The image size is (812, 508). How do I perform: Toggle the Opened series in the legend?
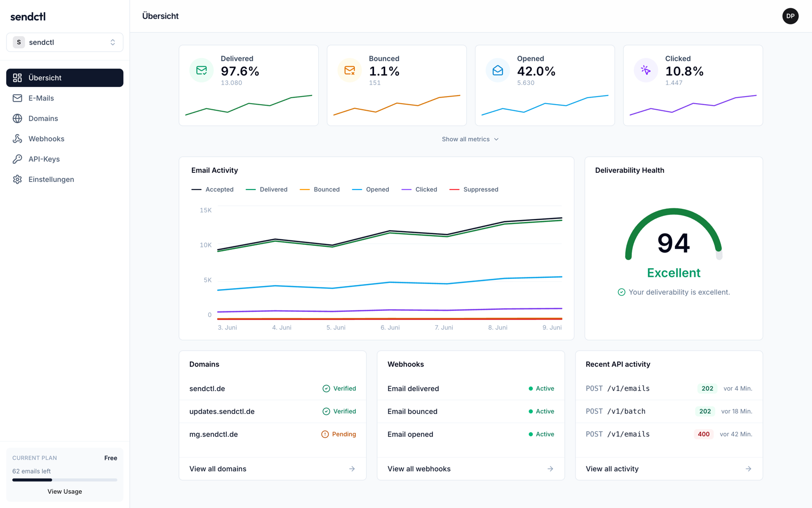[x=370, y=189]
